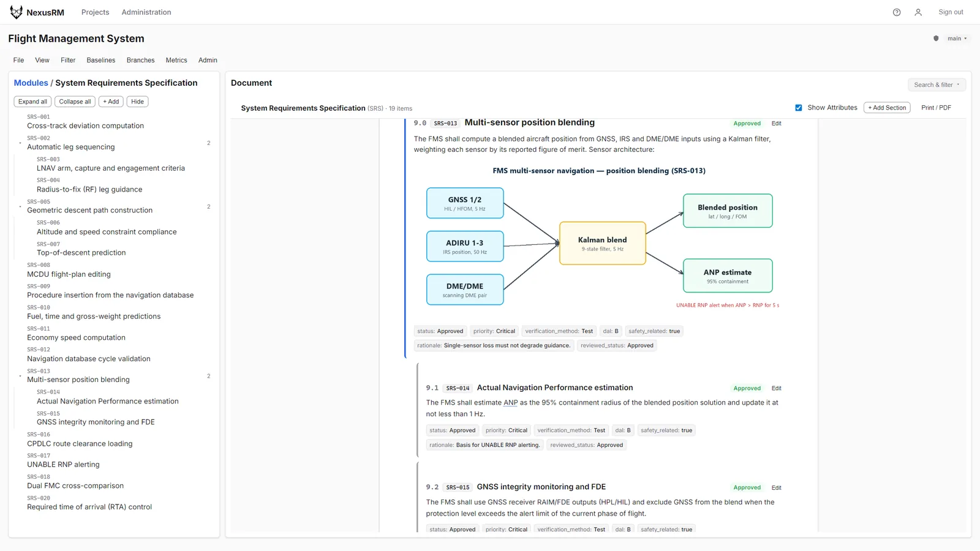
Task: Click the ANP estimate diagram box
Action: 728,275
